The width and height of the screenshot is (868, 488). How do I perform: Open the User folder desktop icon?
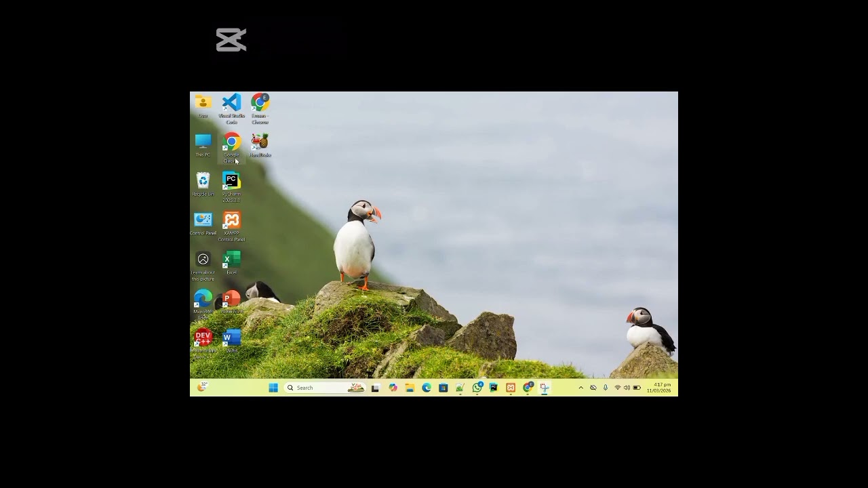(203, 106)
